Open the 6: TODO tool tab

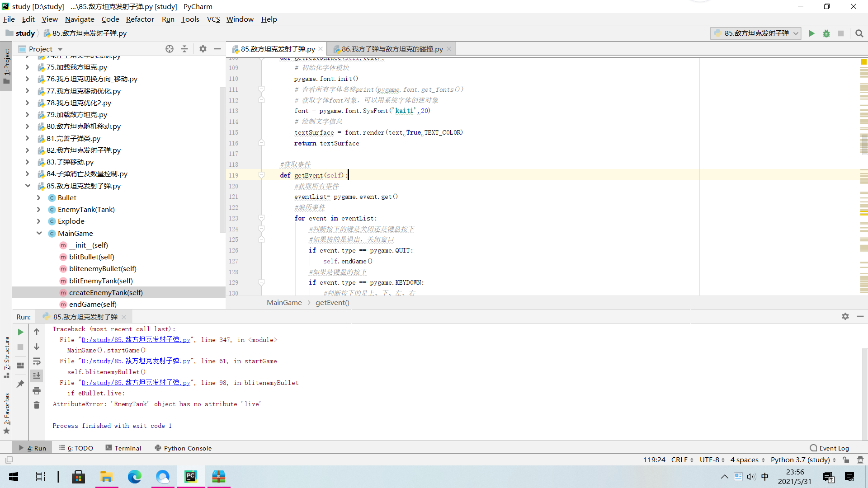pos(76,448)
